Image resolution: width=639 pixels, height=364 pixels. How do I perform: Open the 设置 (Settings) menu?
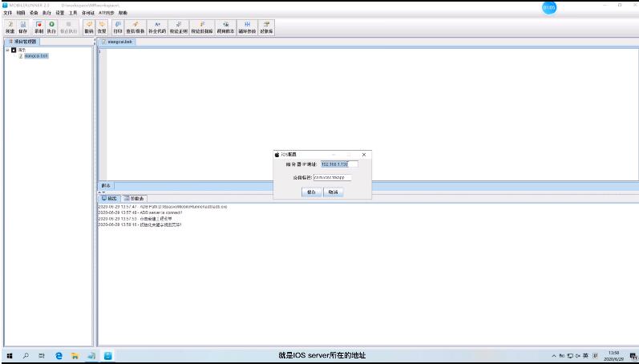[x=59, y=14]
